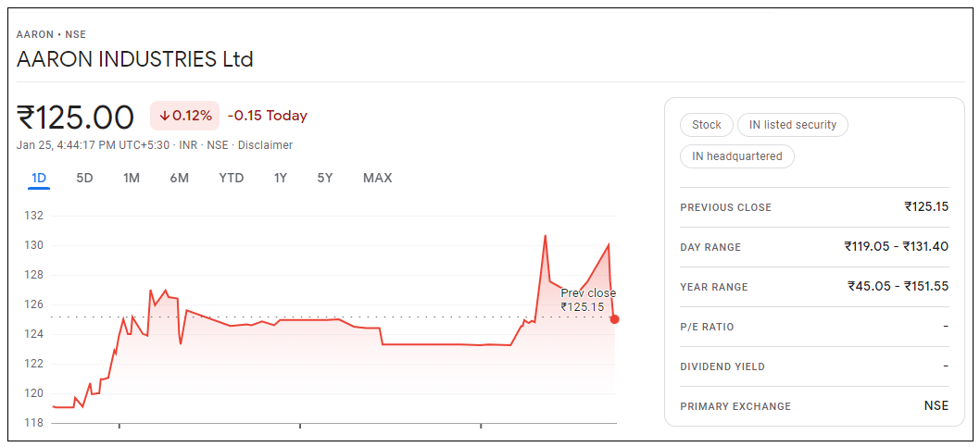Click the IN headquartered chip
This screenshot has width=980, height=447.
pos(737,156)
